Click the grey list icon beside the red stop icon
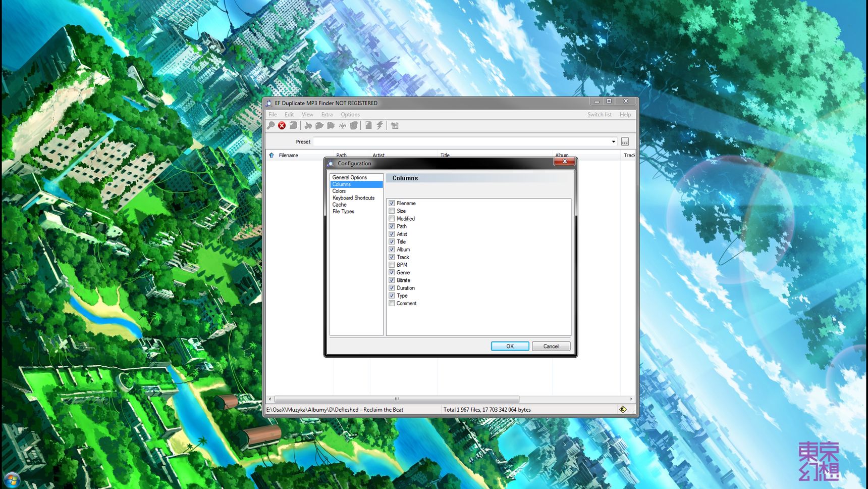The image size is (868, 489). pyautogui.click(x=293, y=125)
